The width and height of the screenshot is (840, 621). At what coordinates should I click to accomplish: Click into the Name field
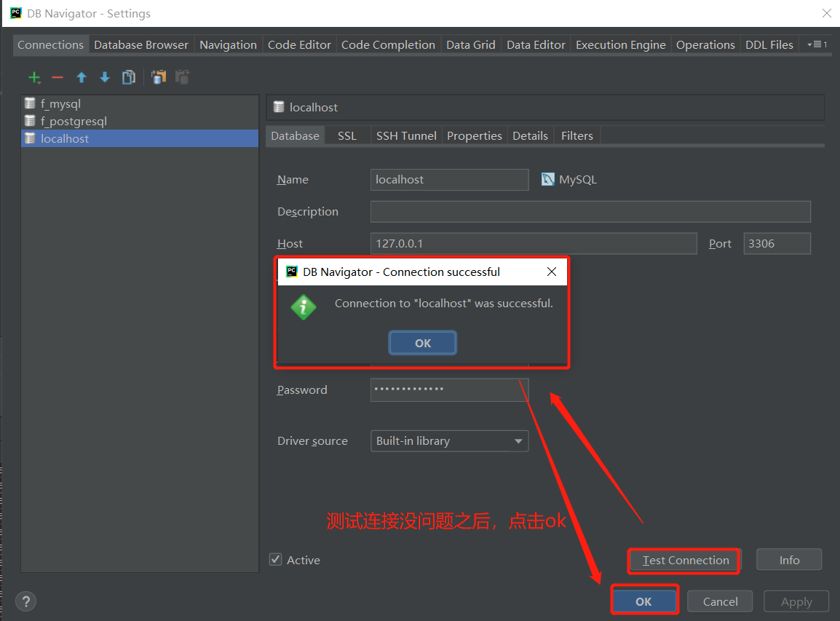pyautogui.click(x=449, y=180)
